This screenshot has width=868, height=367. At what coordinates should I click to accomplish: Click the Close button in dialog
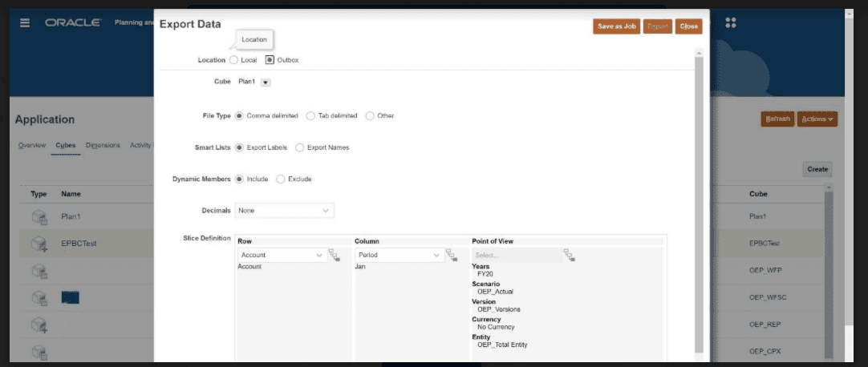click(688, 26)
